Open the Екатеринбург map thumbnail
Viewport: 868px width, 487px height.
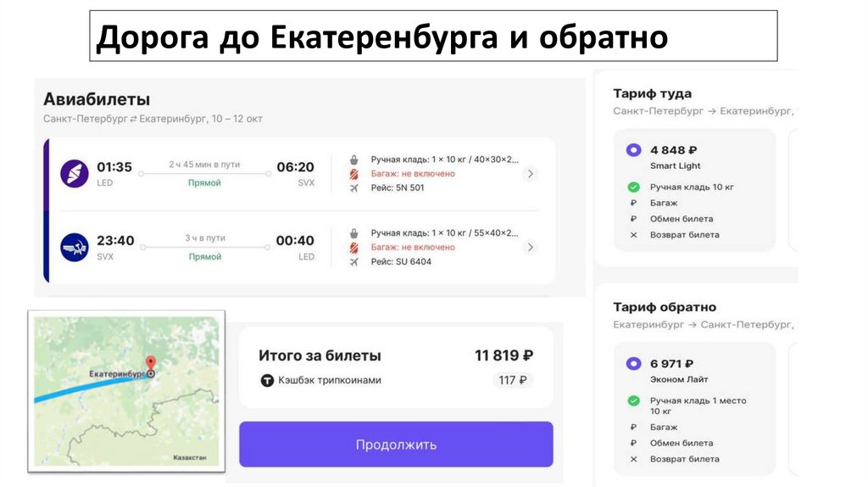point(126,391)
